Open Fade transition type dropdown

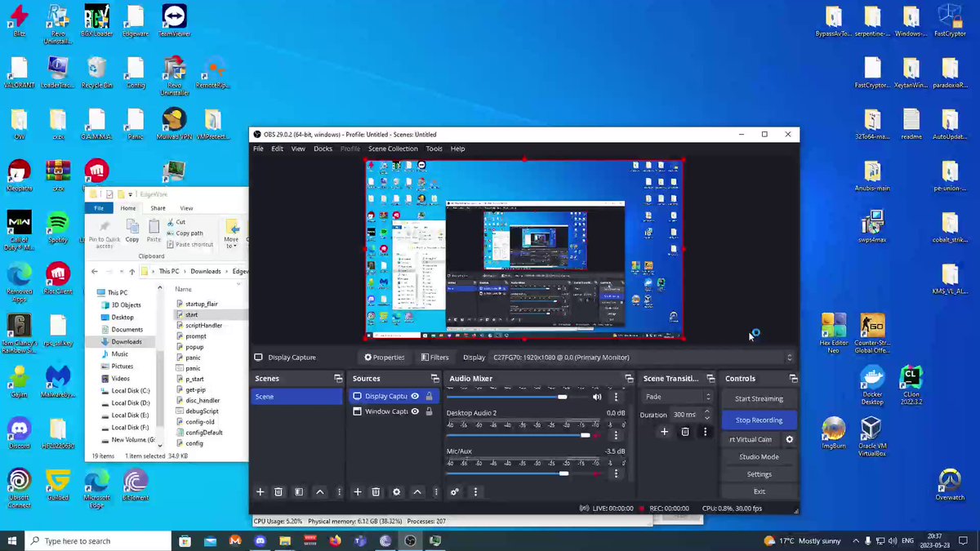(x=677, y=397)
